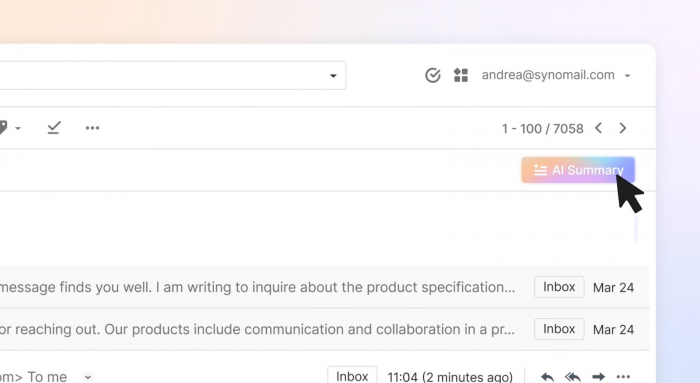Click the forward arrow icon
Screen dimensions: 700x383
[x=598, y=377]
